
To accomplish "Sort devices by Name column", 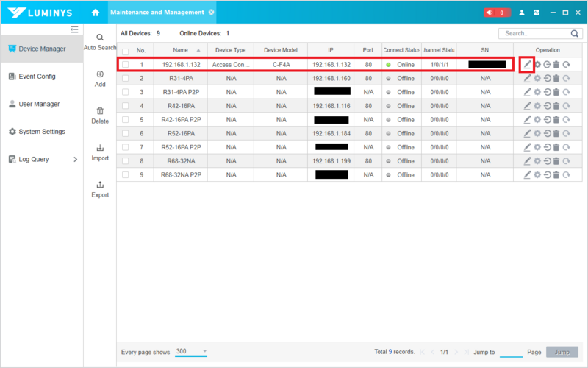I will [181, 50].
